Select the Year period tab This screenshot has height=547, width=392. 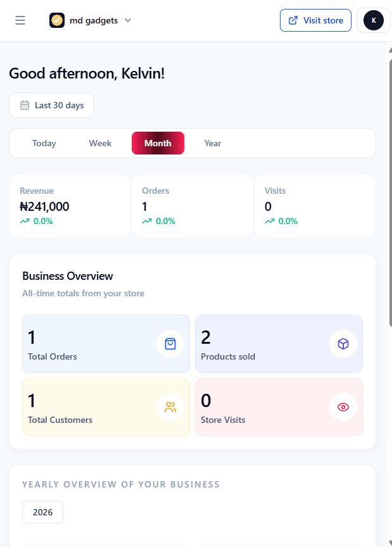click(x=213, y=143)
